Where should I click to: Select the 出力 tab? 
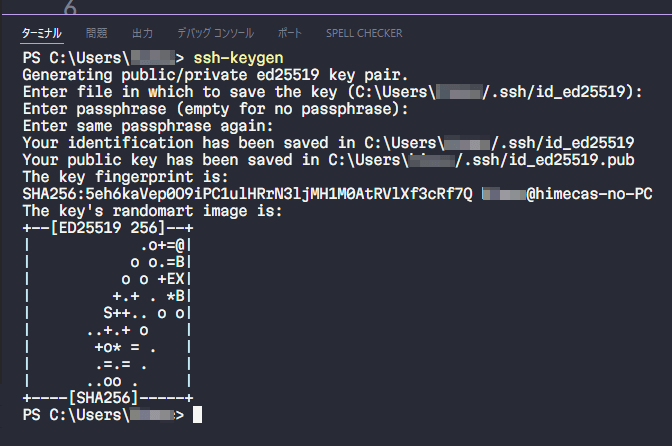click(143, 33)
